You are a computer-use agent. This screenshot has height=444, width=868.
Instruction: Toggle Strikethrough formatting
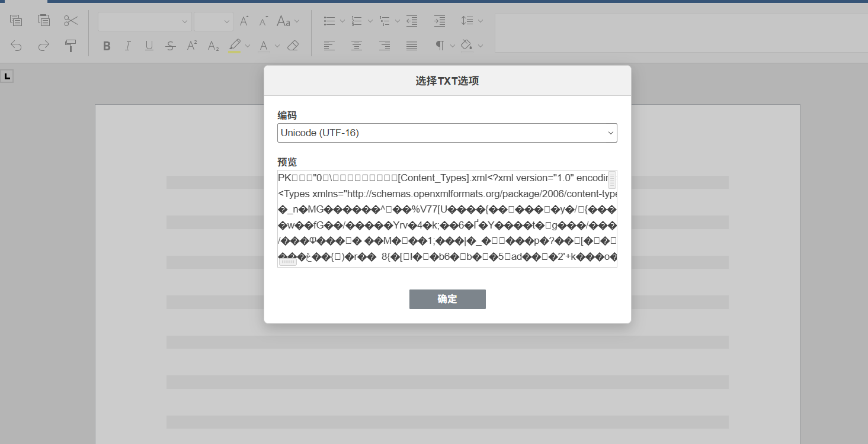coord(171,46)
